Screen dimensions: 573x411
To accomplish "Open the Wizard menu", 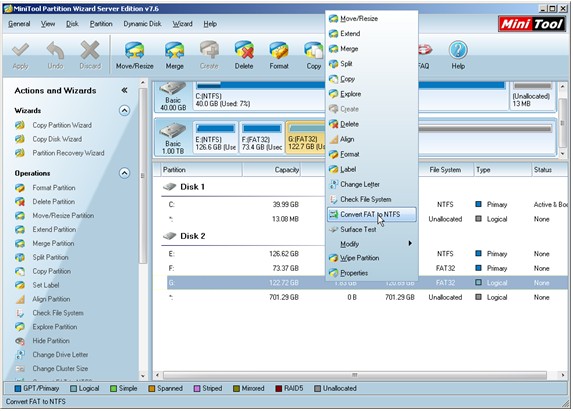I will 182,24.
